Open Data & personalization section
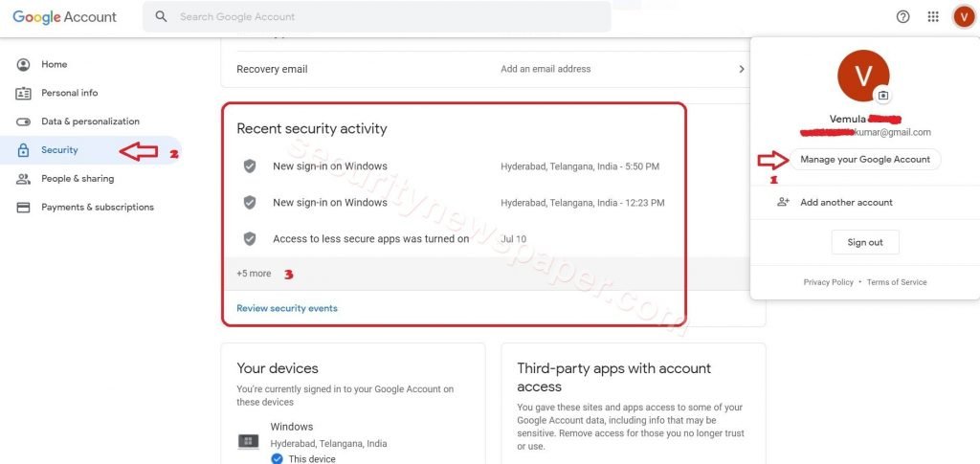 (91, 122)
